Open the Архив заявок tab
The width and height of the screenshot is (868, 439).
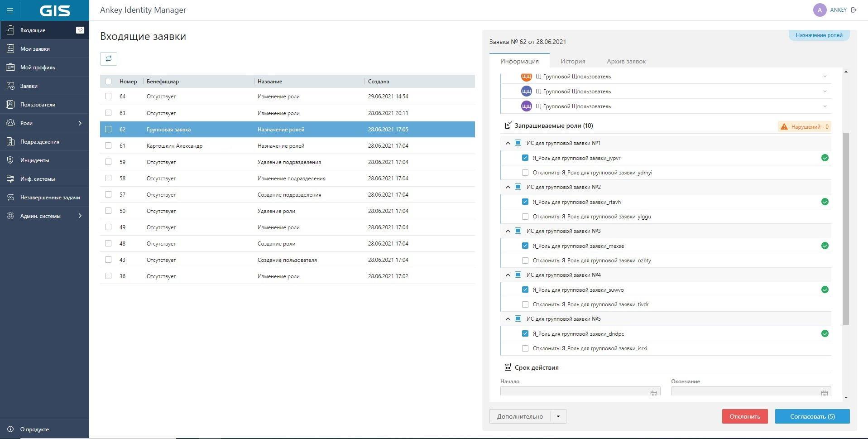click(x=626, y=61)
